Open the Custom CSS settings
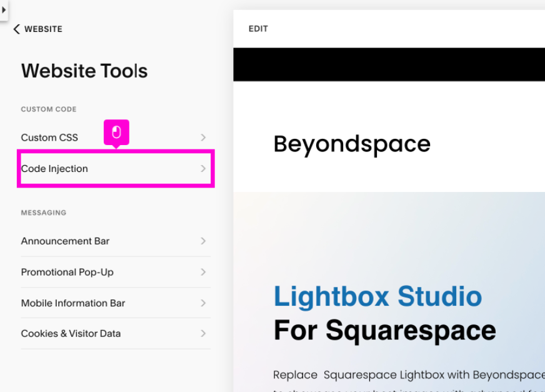 pos(49,138)
